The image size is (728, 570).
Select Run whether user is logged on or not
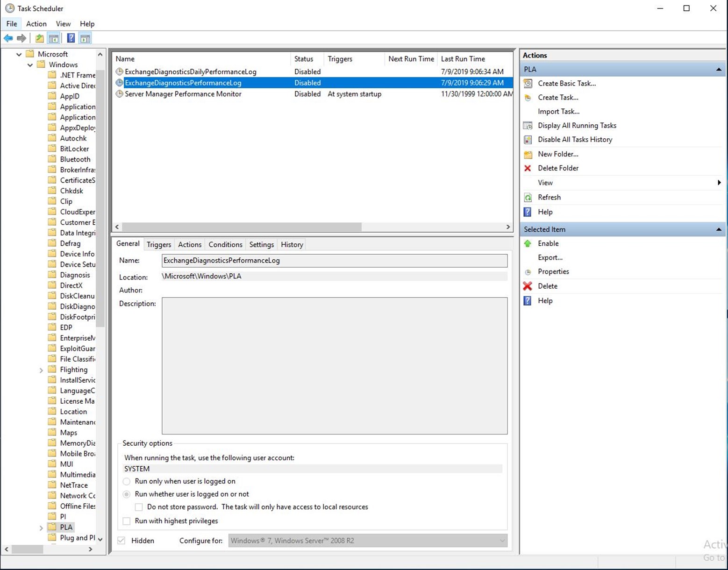pyautogui.click(x=127, y=494)
